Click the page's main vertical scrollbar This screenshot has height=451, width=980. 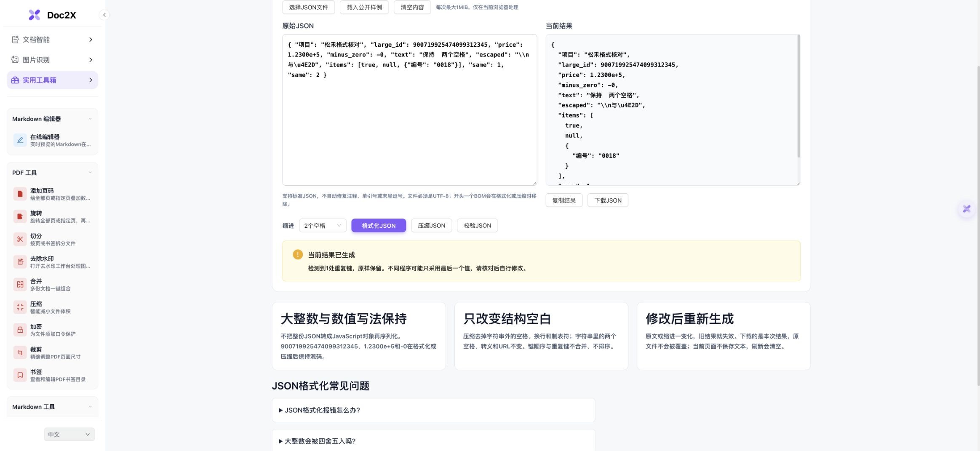click(978, 225)
